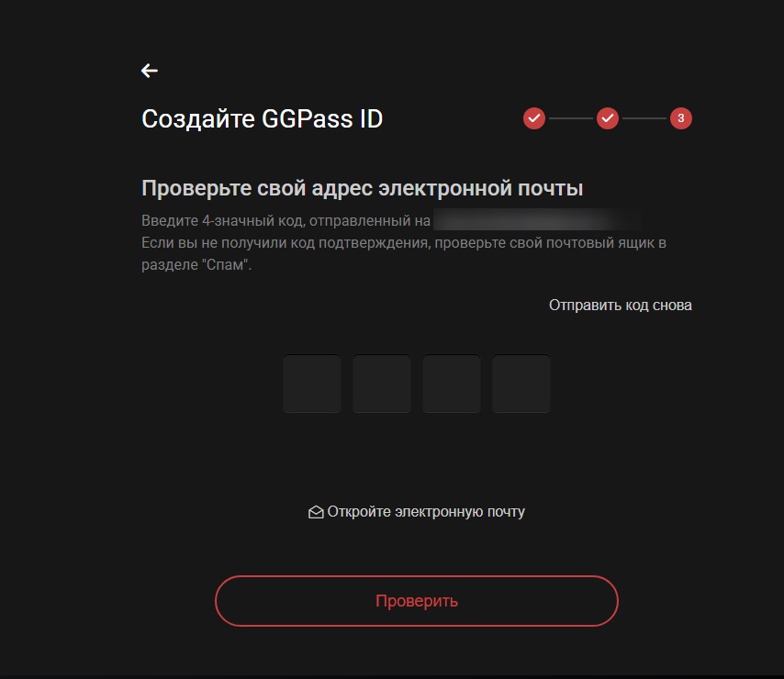Screen dimensions: 784x679
Task: Click the blurred email address
Action: coord(537,221)
